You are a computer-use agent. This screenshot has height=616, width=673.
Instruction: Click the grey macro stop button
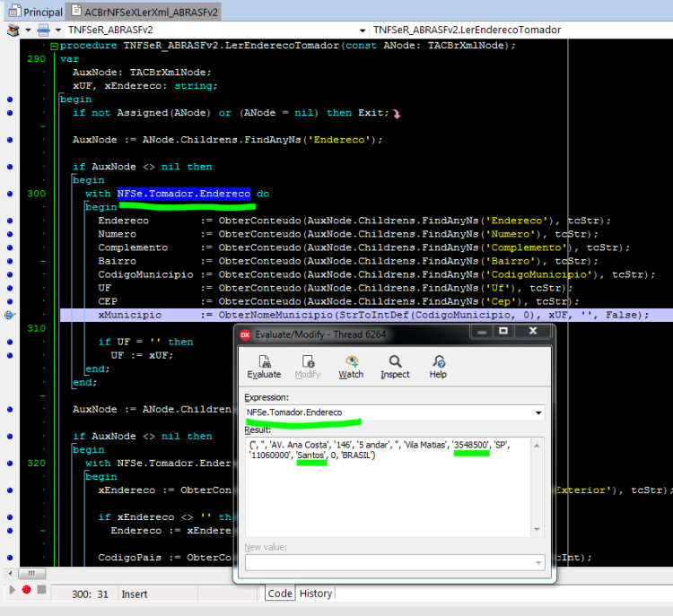tap(41, 590)
